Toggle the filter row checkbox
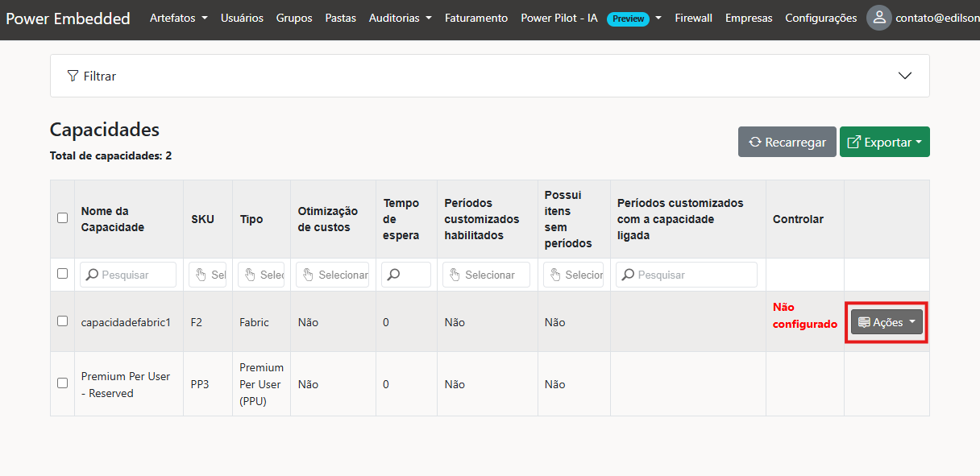 tap(62, 274)
